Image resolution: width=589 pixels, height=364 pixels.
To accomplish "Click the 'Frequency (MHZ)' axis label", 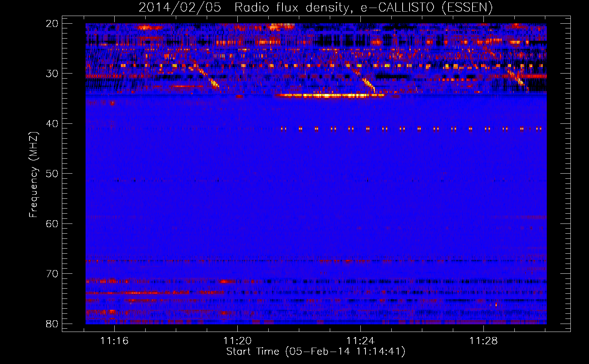I will point(33,175).
